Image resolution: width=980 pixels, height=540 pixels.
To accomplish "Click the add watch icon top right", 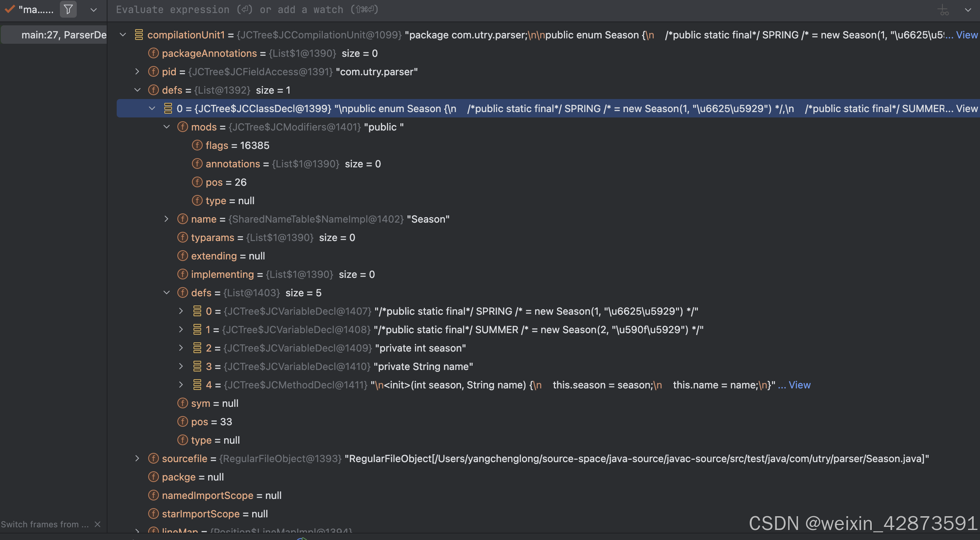I will pos(943,10).
